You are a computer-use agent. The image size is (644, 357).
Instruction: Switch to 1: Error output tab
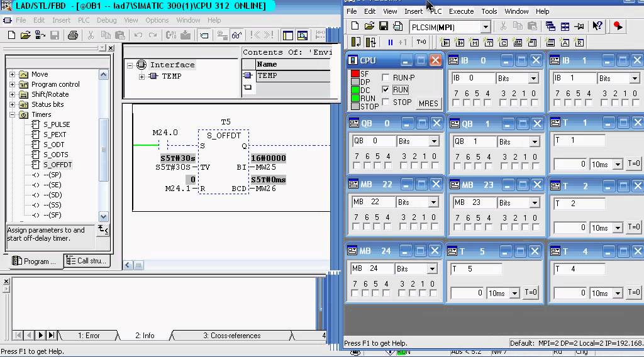[x=89, y=336]
